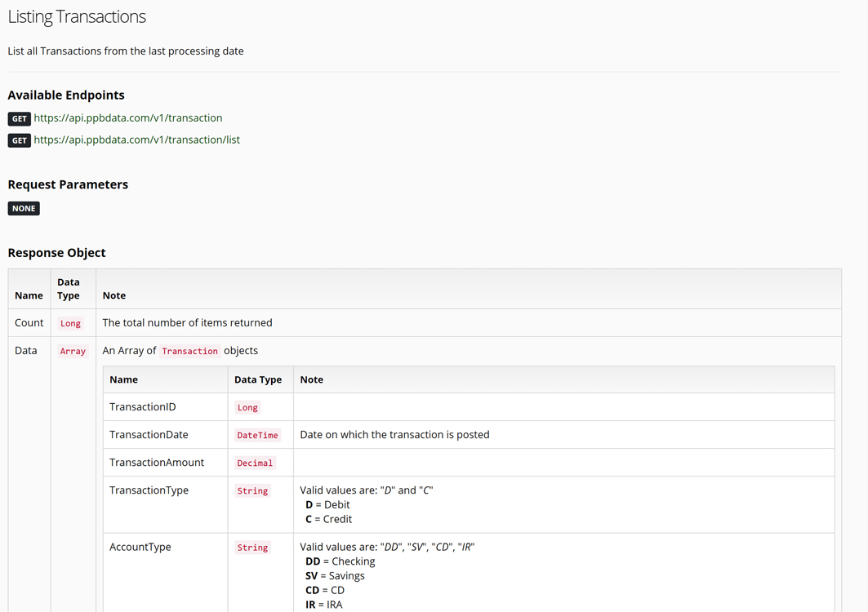868x612 pixels.
Task: Click the 'C = Credit' value line
Action: [x=329, y=519]
